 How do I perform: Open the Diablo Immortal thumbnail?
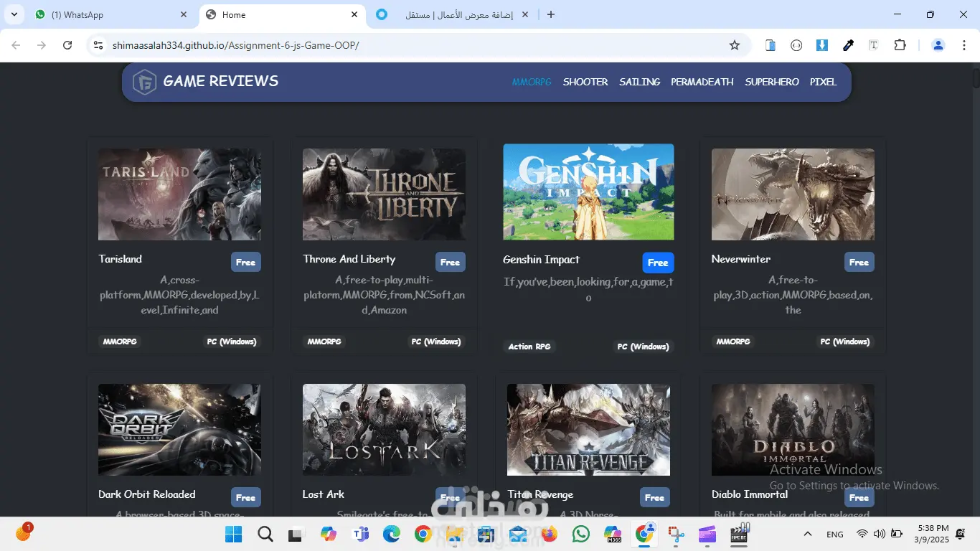[793, 430]
